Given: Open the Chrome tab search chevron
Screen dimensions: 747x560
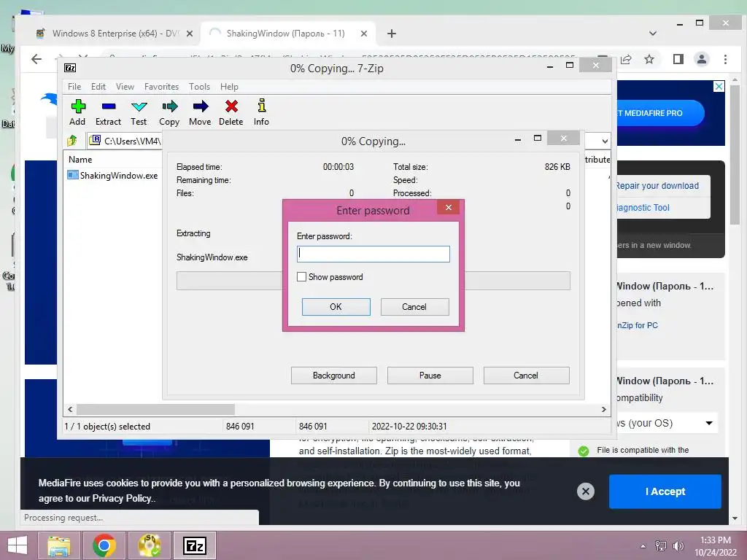Looking at the screenshot, I should click(653, 34).
